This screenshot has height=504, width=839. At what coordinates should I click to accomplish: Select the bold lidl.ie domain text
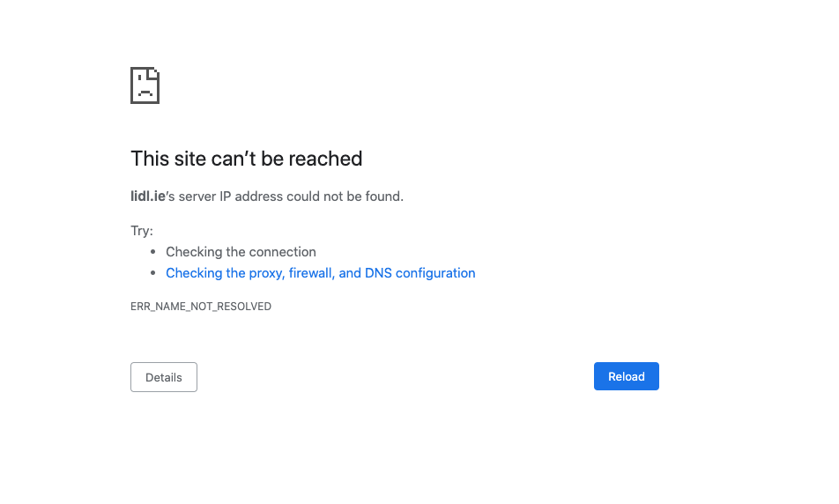(148, 196)
